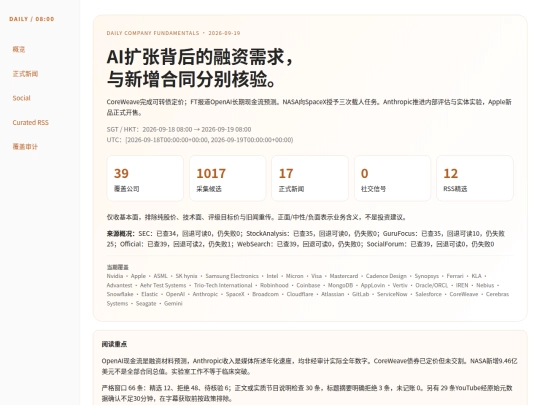The height and width of the screenshot is (405, 540).
Task: Open the Social sidebar link
Action: point(21,98)
